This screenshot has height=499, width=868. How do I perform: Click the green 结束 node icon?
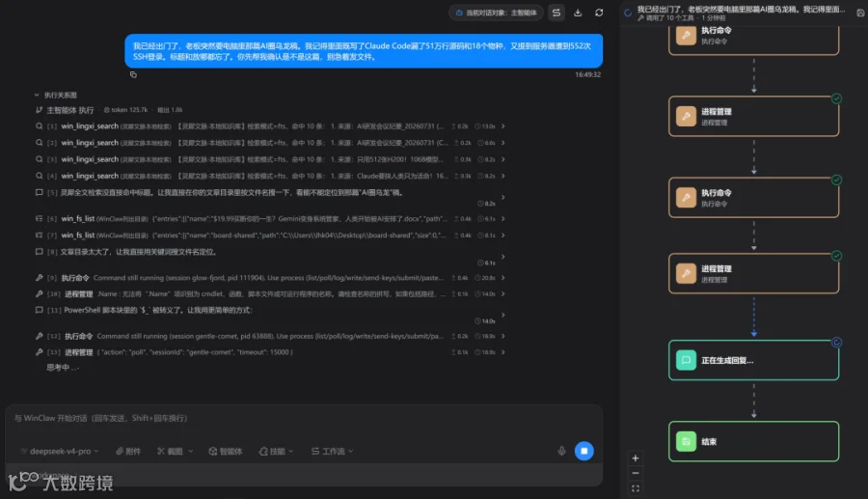(x=686, y=441)
